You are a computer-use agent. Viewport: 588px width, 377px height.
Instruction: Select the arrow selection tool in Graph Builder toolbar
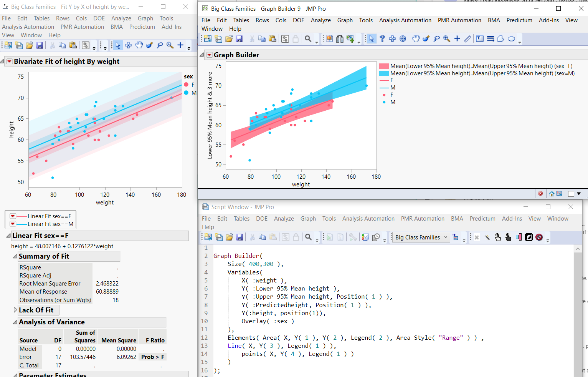[x=372, y=39]
